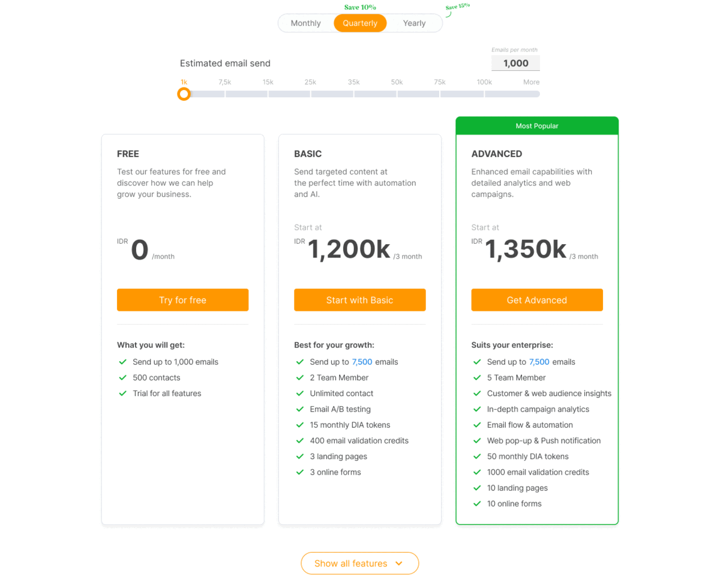Click the checkmark beside "Email A/B testing"
This screenshot has width=720, height=588.
point(300,409)
